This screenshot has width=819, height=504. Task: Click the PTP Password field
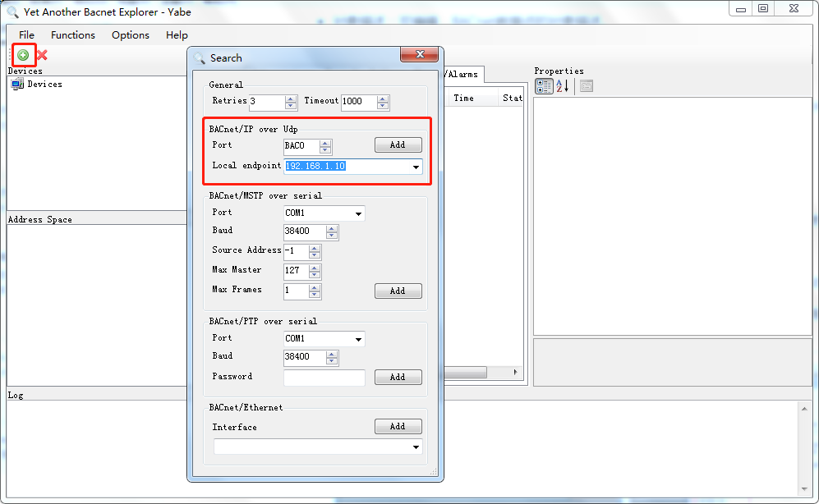(324, 378)
